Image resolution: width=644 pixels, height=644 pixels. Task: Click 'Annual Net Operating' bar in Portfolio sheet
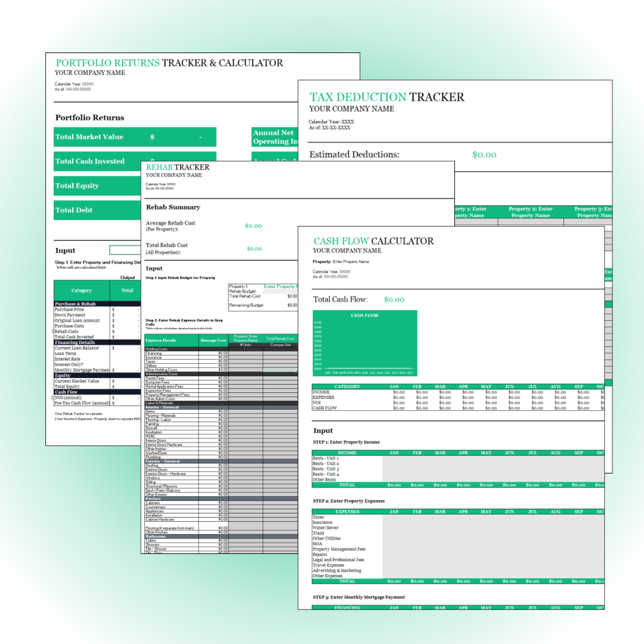275,137
